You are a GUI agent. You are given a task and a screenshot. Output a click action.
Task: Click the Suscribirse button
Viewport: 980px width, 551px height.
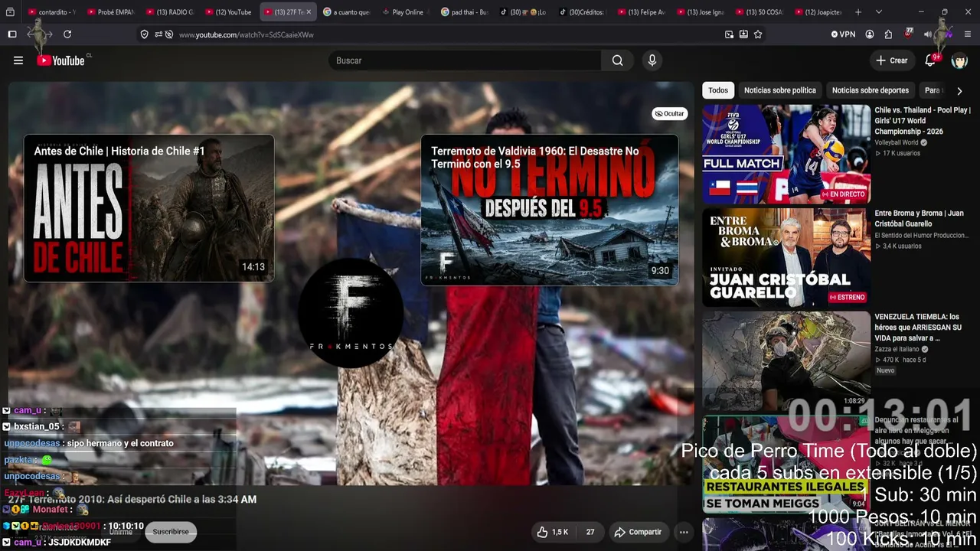[171, 532]
